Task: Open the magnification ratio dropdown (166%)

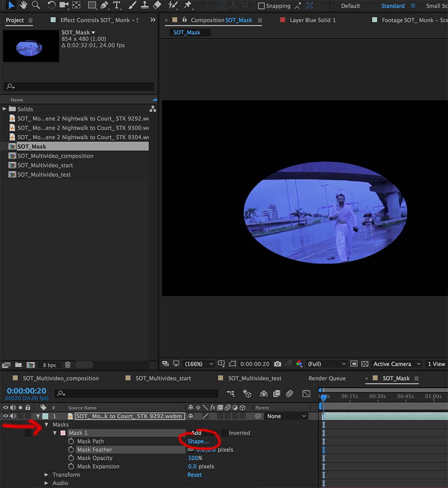Action: 198,364
